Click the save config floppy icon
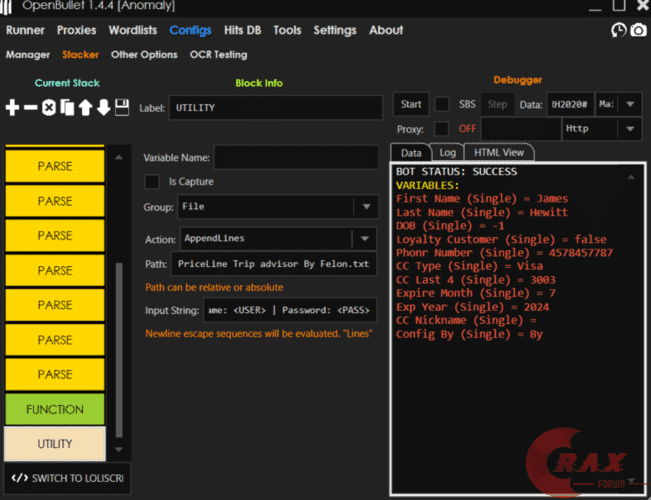Screen dimensions: 651x500 (122, 107)
